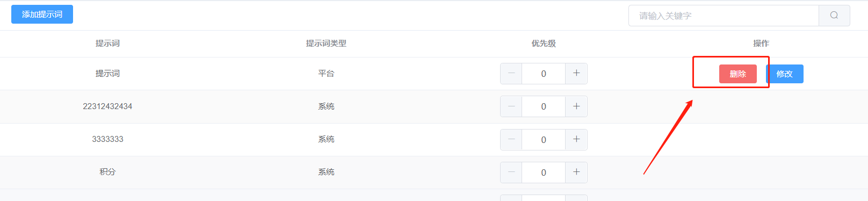
Task: Click the search magnifier icon
Action: (834, 16)
